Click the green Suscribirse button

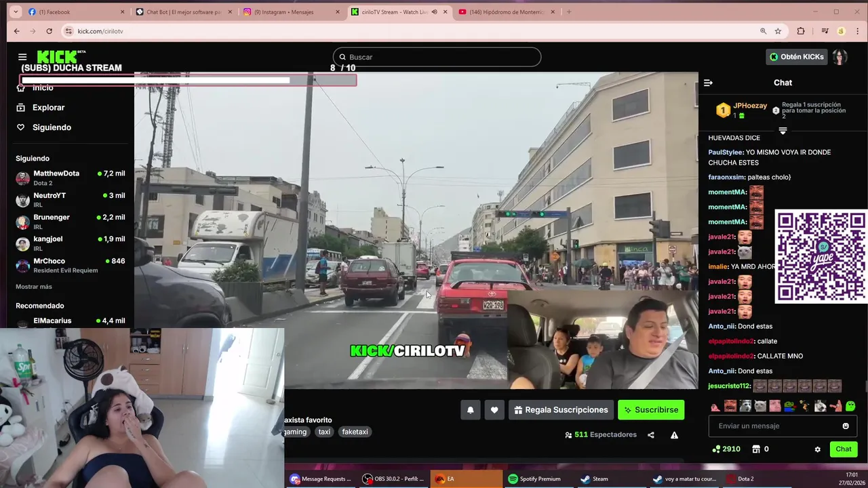pyautogui.click(x=651, y=410)
